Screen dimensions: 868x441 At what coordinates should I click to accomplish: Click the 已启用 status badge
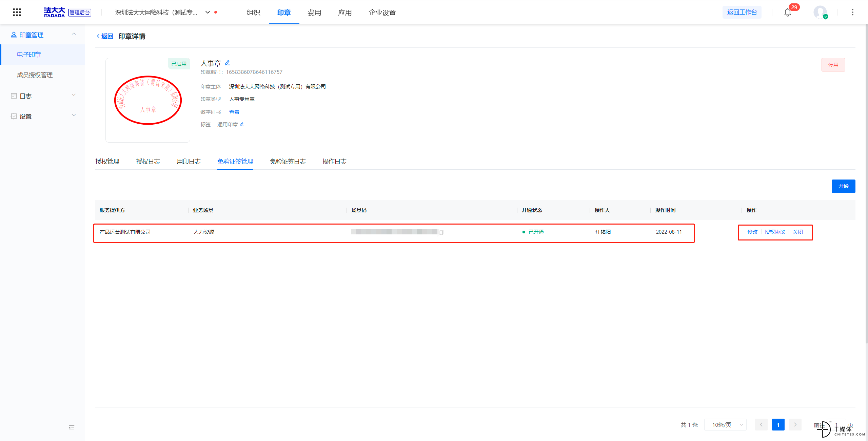coord(179,64)
